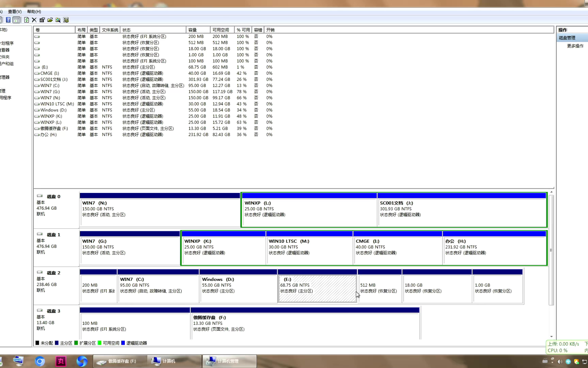Click the magnifier search toolbar icon
The height and width of the screenshot is (368, 588).
(58, 20)
